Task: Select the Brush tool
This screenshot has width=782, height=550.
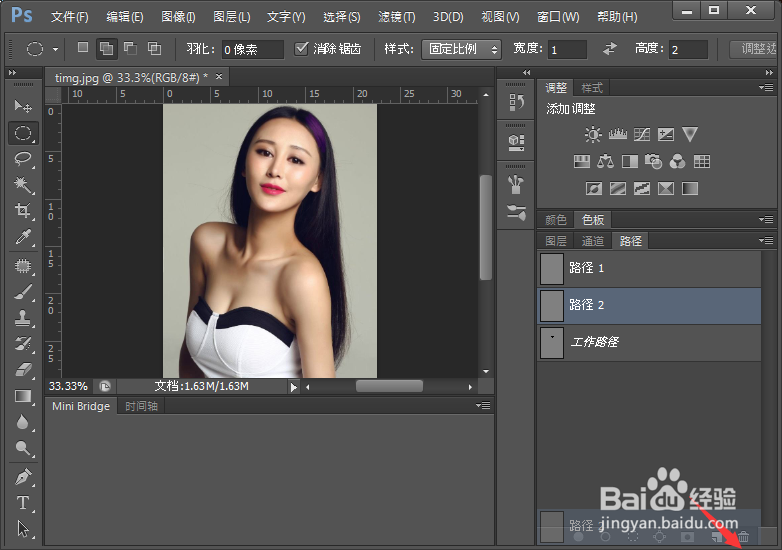Action: pyautogui.click(x=23, y=292)
